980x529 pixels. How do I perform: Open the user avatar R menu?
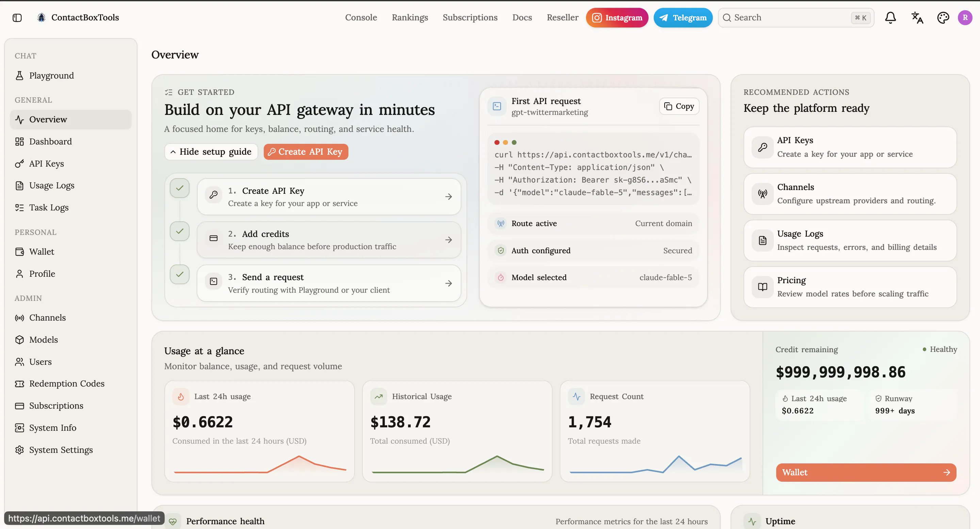(965, 17)
